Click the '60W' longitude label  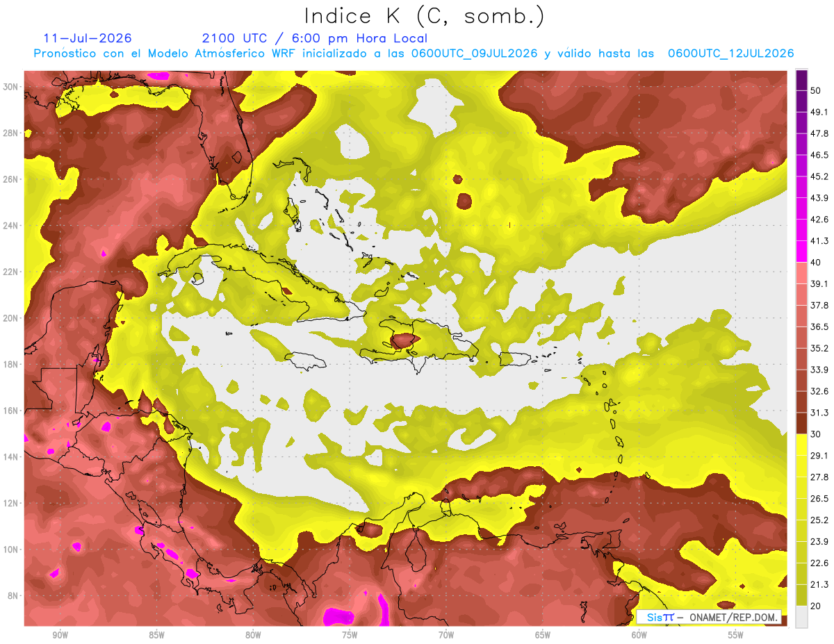(x=639, y=635)
